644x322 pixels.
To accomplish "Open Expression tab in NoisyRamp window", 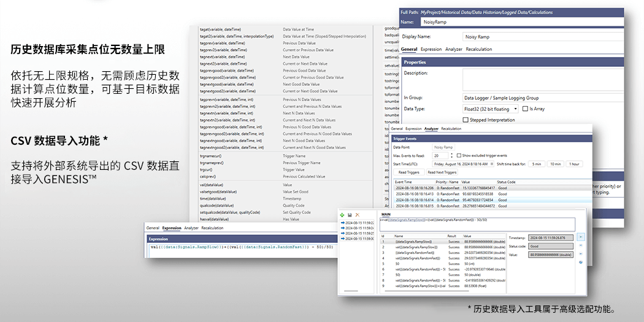I will point(431,49).
